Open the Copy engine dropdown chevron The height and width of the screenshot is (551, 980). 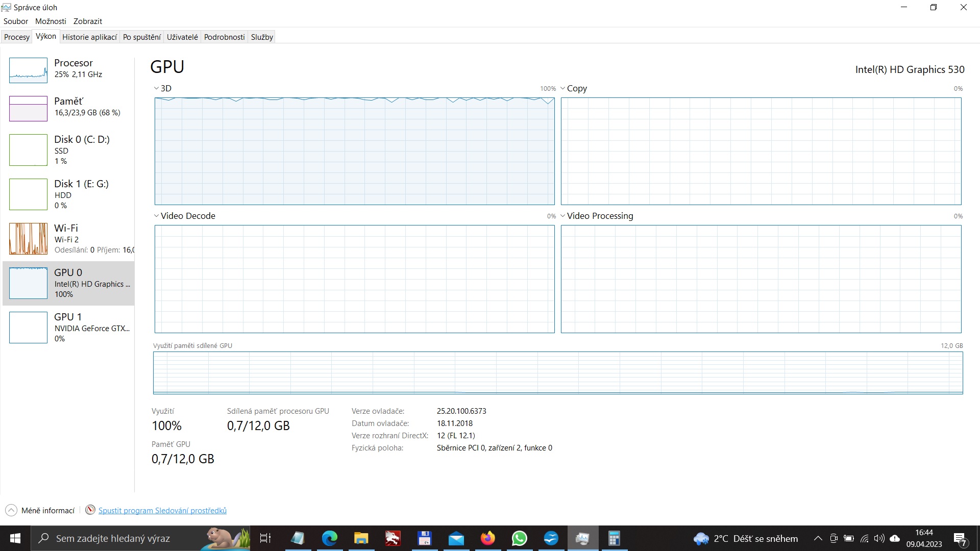[x=562, y=88]
